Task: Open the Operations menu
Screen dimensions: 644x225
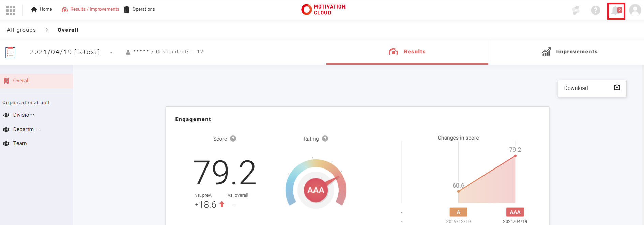Action: click(x=140, y=9)
